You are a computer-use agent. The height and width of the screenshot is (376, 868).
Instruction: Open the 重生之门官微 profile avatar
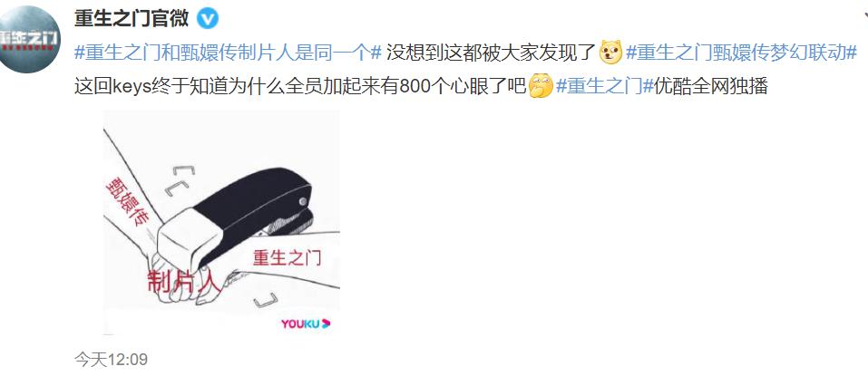[x=29, y=39]
